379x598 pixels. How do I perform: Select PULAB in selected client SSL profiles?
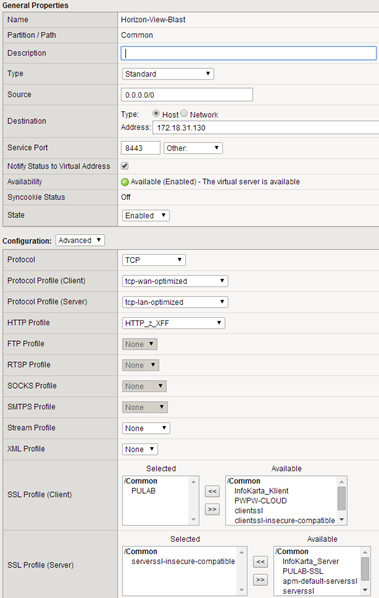(143, 491)
